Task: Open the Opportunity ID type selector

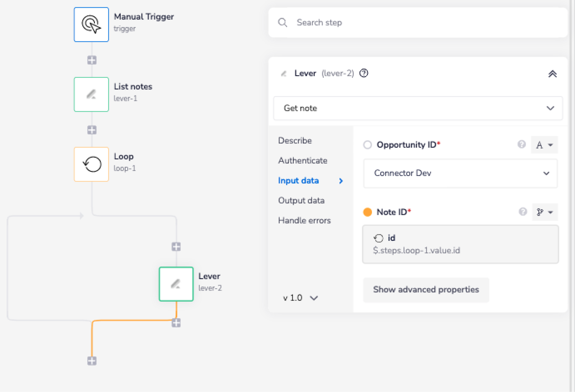Action: coord(544,145)
